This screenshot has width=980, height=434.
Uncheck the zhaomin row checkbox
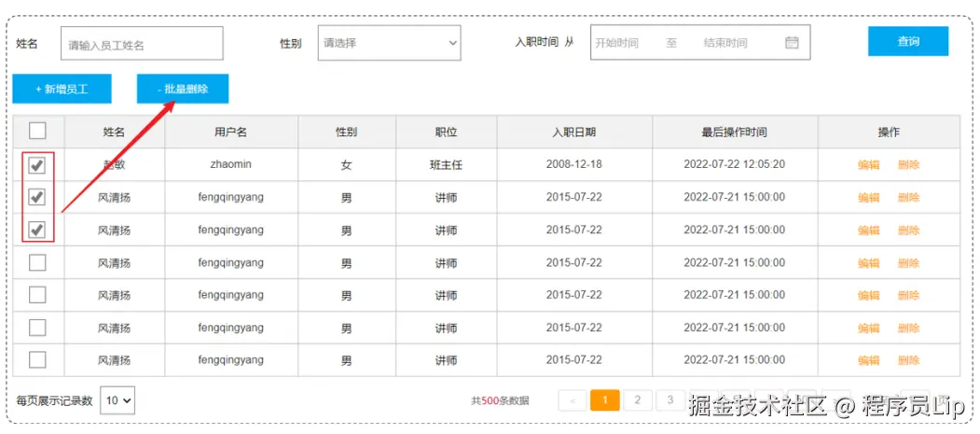point(37,165)
